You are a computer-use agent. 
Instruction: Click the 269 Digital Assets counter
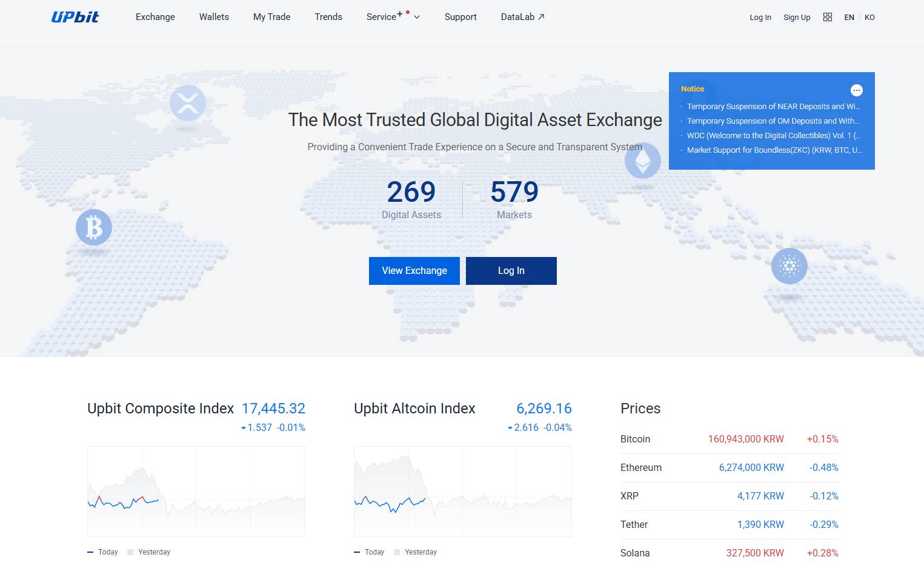pos(411,199)
